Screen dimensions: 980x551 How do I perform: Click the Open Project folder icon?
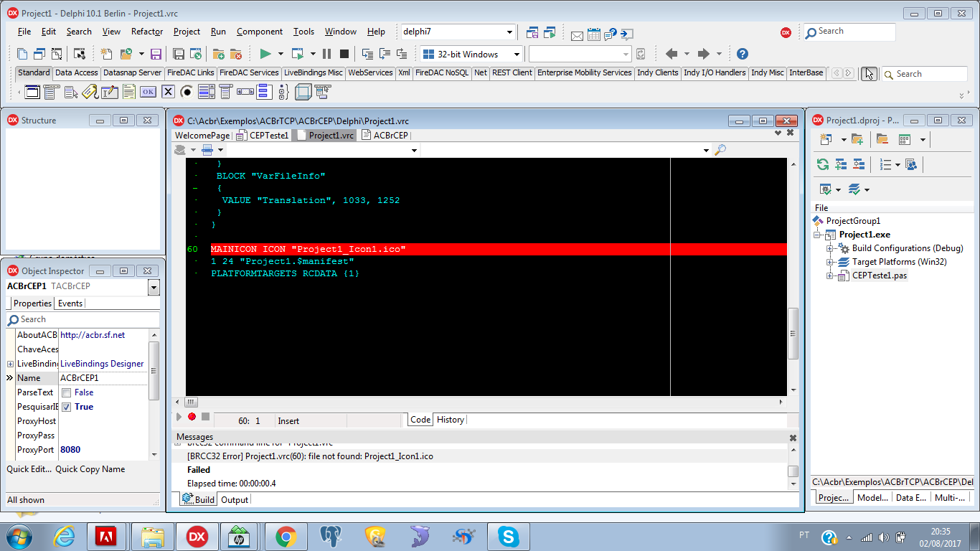click(x=126, y=54)
